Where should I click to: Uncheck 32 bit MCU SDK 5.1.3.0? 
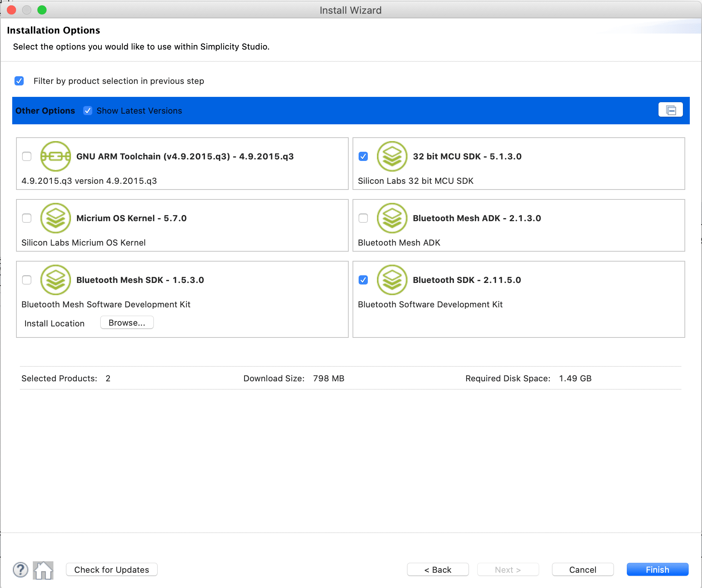point(363,156)
